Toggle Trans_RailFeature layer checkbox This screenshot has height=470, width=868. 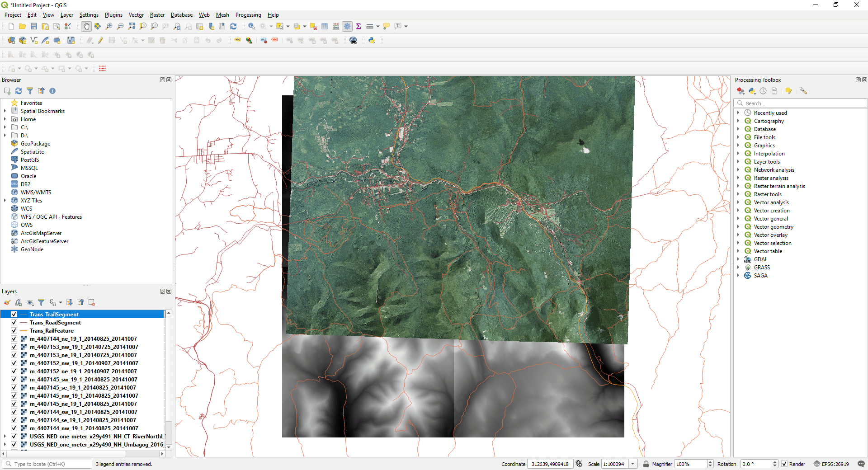[x=14, y=331]
